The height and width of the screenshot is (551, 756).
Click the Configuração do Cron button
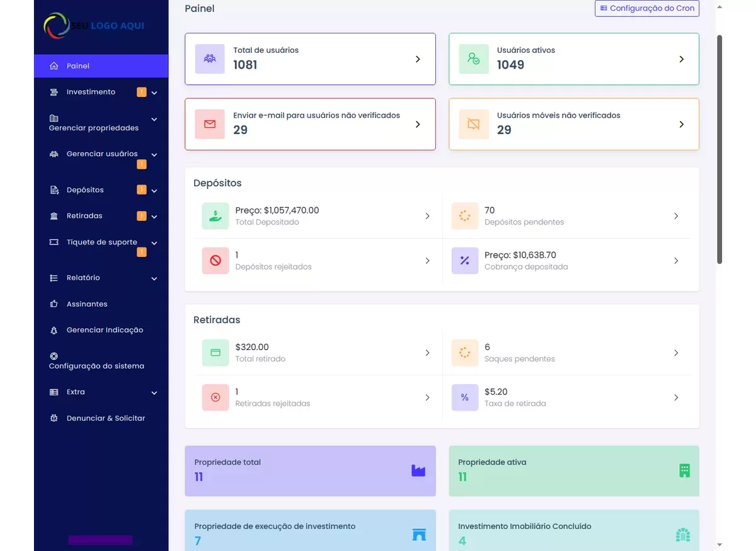pyautogui.click(x=647, y=8)
